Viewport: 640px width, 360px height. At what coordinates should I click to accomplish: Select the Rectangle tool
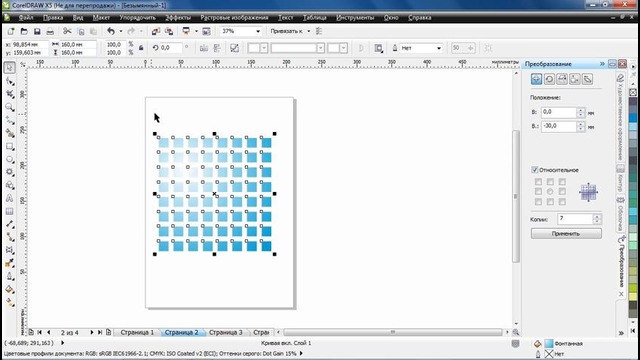(x=10, y=146)
